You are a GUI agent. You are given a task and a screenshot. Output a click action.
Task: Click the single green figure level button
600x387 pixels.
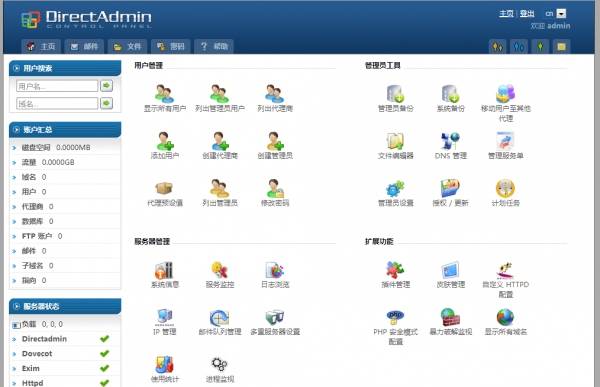[x=540, y=47]
